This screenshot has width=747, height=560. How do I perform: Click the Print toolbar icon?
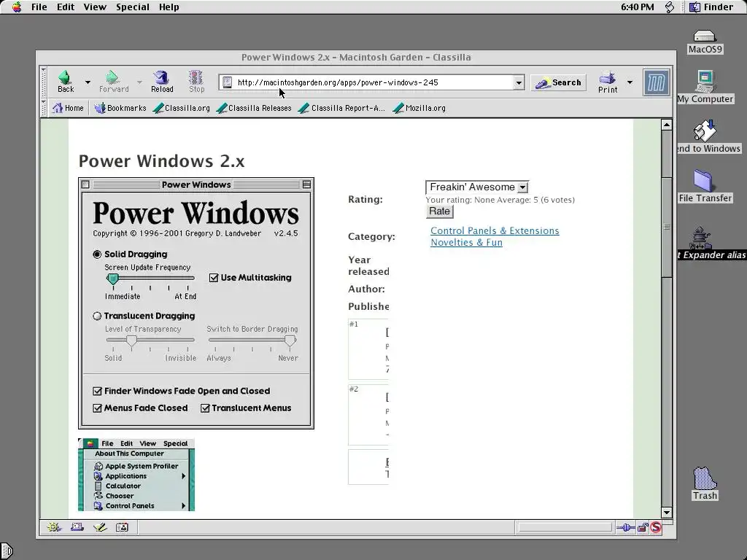[x=608, y=82]
